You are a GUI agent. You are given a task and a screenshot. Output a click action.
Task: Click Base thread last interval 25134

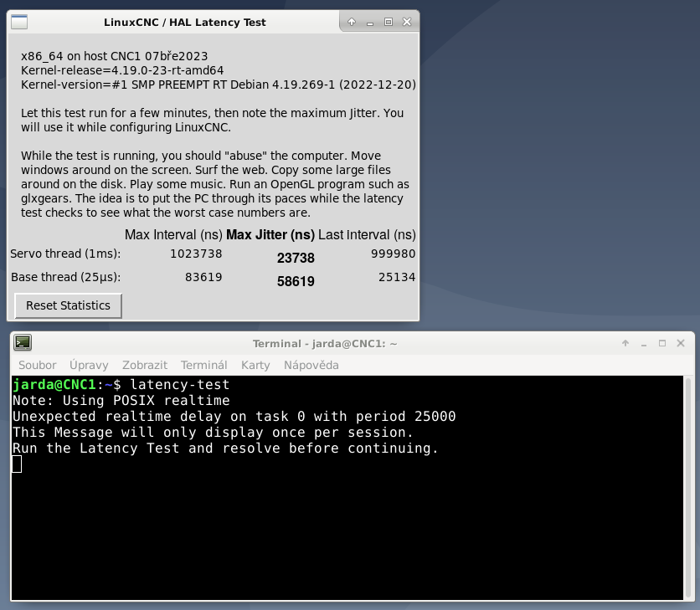(x=397, y=277)
